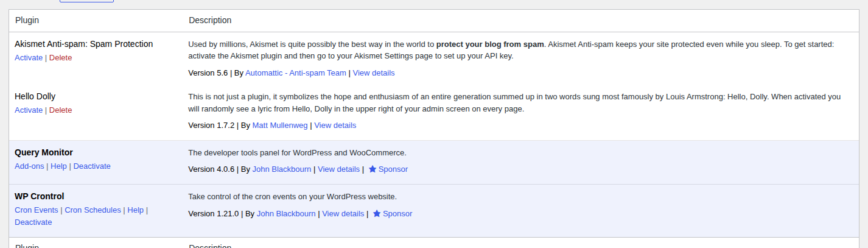Viewport: 868px width, 248px height.
Task: Activate the Akismet Anti-spam plugin
Action: [x=29, y=58]
